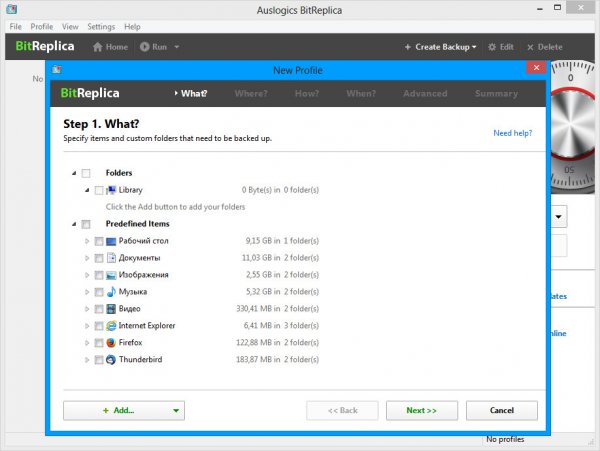
Task: Click the BitReplica logo in main toolbar
Action: [x=45, y=46]
